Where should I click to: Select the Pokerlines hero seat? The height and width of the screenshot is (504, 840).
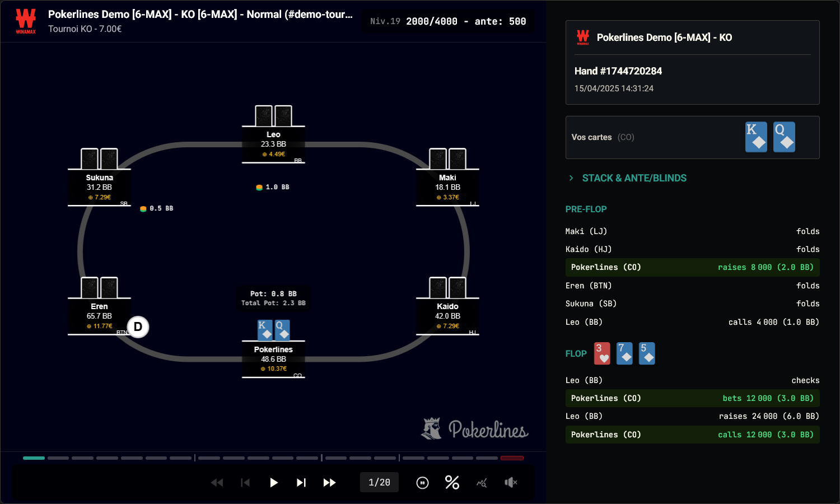click(273, 359)
